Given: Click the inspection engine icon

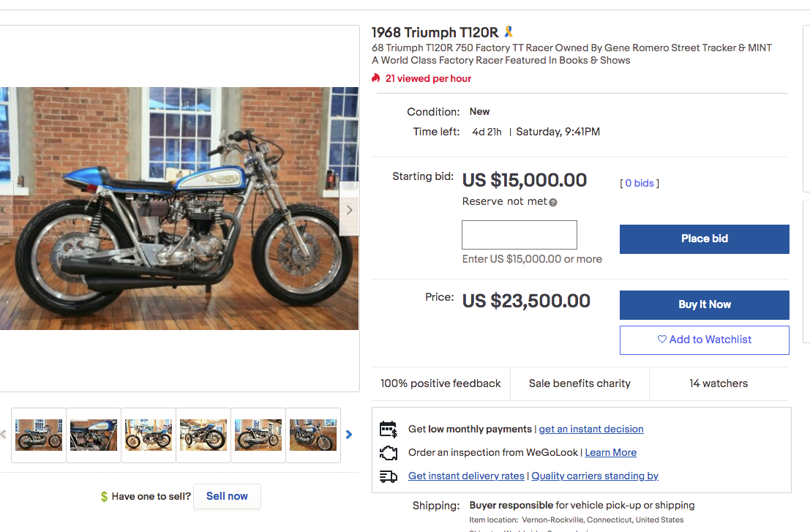Looking at the screenshot, I should (x=389, y=452).
